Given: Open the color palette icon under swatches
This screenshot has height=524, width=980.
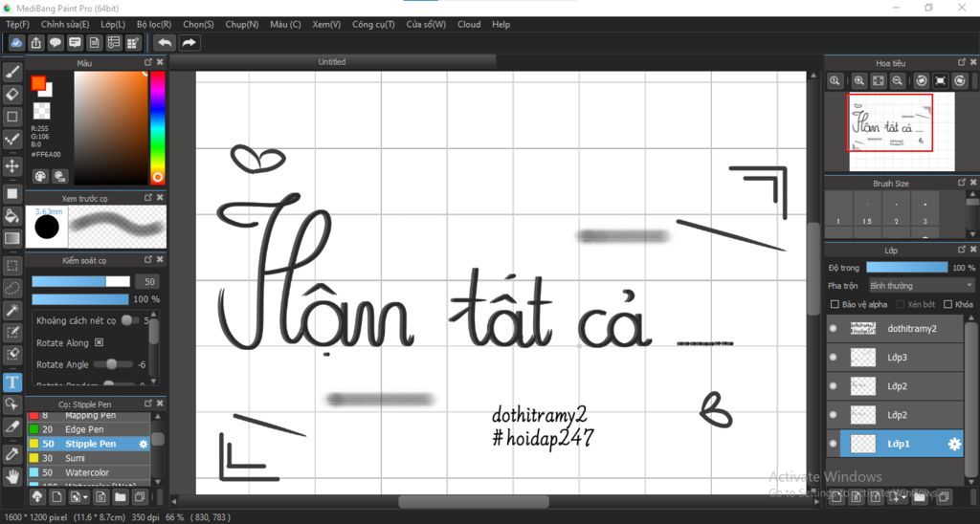Looking at the screenshot, I should [40, 176].
